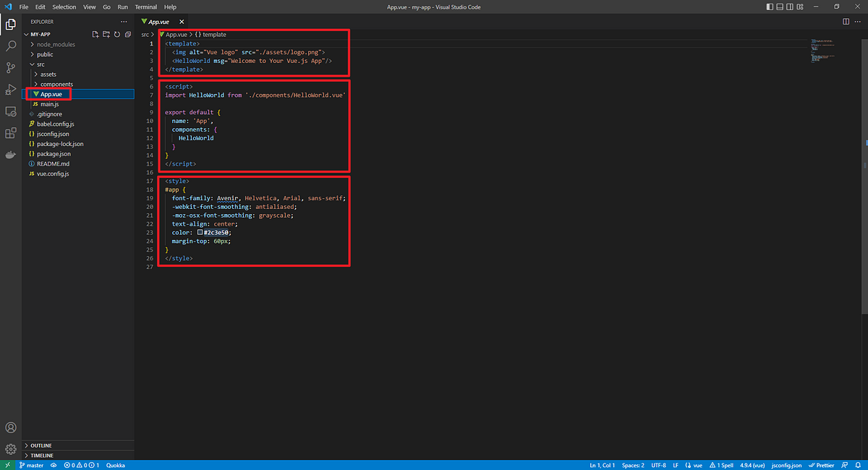The height and width of the screenshot is (470, 868).
Task: Open the Extensions view
Action: point(10,132)
